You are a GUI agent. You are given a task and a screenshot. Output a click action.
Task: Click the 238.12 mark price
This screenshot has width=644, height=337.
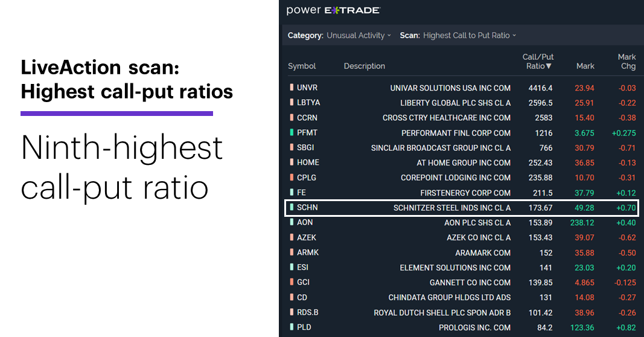pos(582,223)
